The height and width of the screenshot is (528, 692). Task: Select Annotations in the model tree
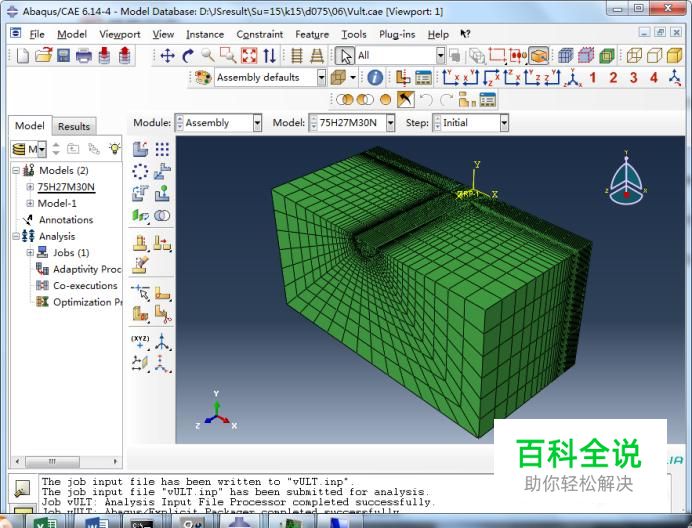point(66,220)
